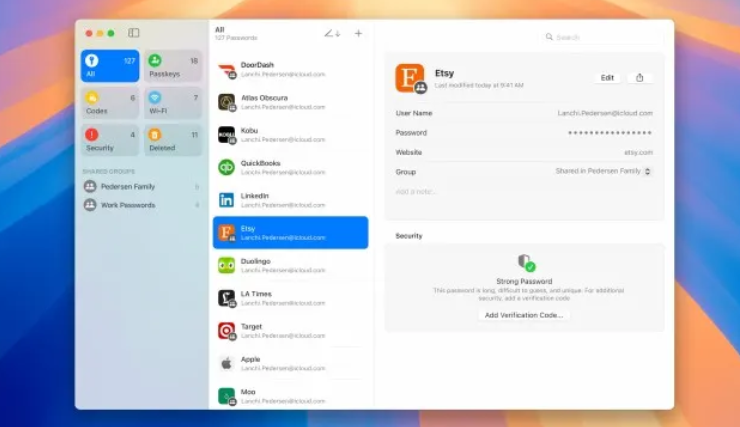This screenshot has height=427, width=740.
Task: Click the Wi-Fi symbol icon
Action: coord(155,97)
